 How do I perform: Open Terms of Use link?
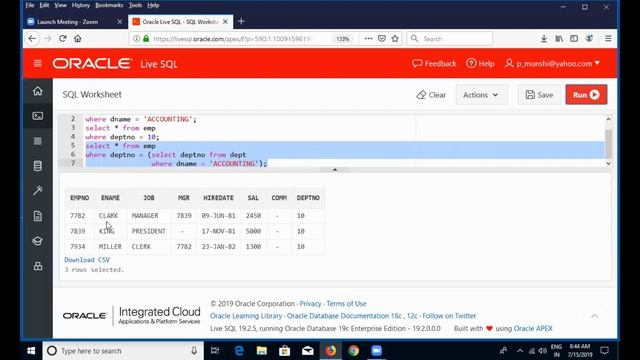coord(346,304)
